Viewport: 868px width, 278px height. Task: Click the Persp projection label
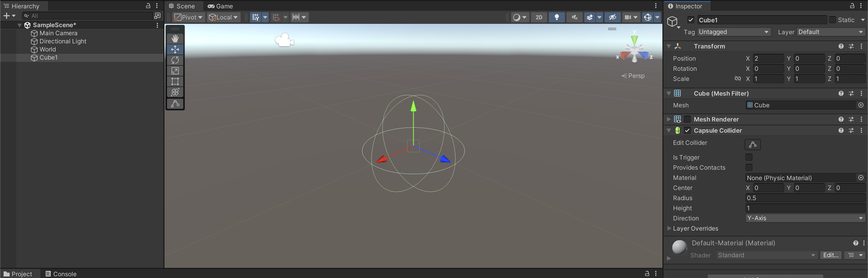(x=633, y=76)
